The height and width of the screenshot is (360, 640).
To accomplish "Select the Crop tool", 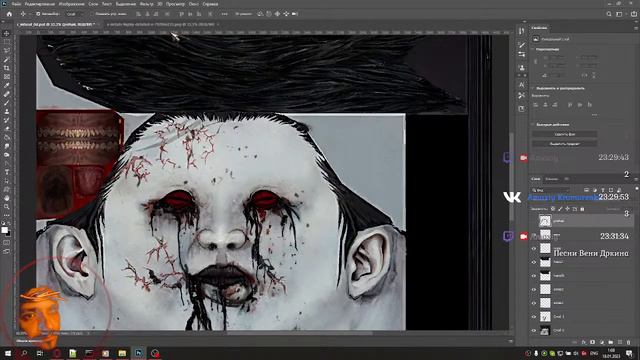I will (x=7, y=68).
